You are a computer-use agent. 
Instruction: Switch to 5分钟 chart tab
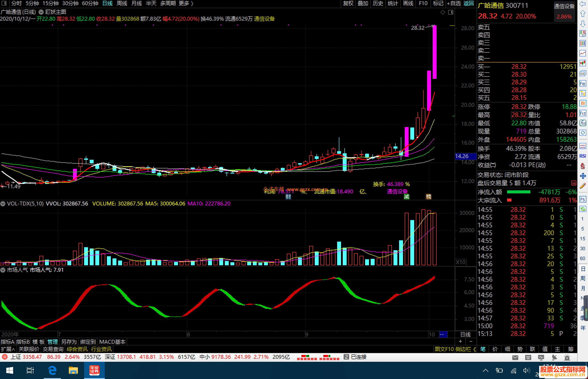click(32, 3)
